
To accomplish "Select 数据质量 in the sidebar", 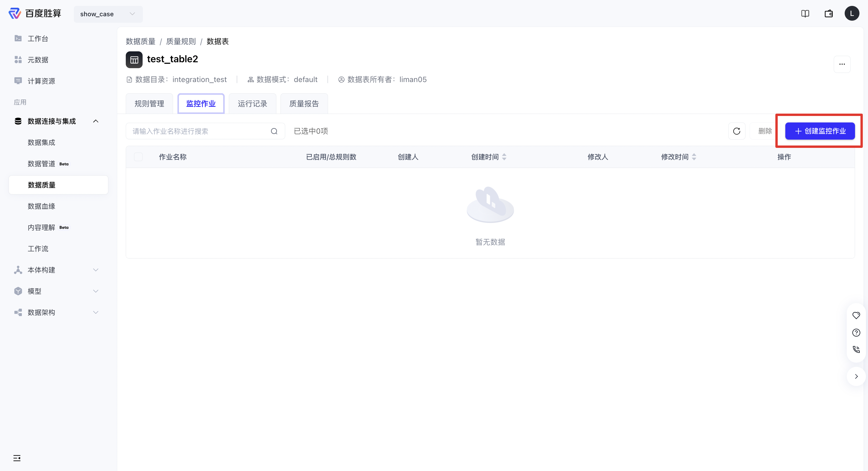I will click(x=58, y=185).
